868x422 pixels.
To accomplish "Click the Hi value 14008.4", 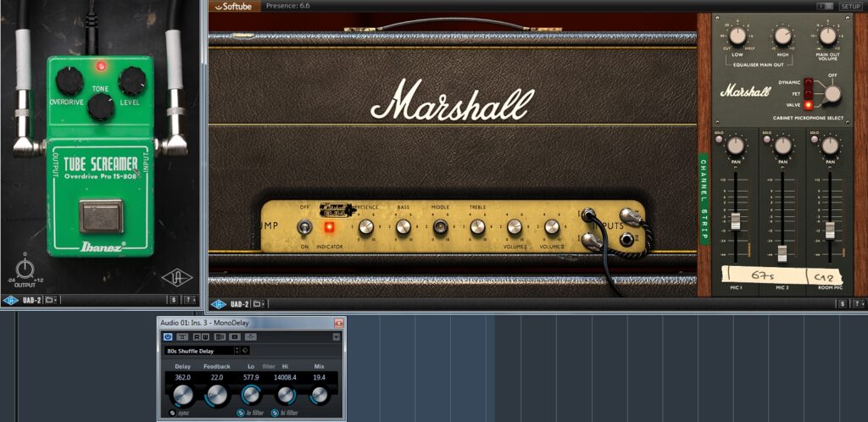I will point(285,378).
